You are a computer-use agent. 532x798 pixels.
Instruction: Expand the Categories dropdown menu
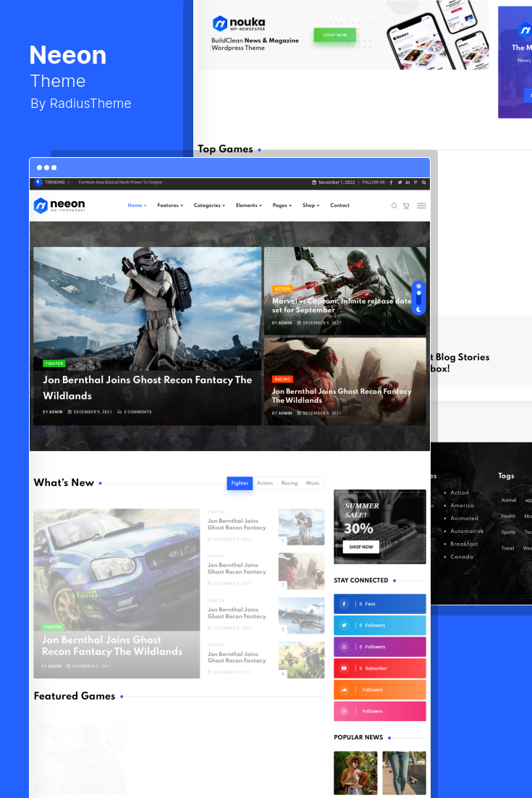(x=209, y=206)
